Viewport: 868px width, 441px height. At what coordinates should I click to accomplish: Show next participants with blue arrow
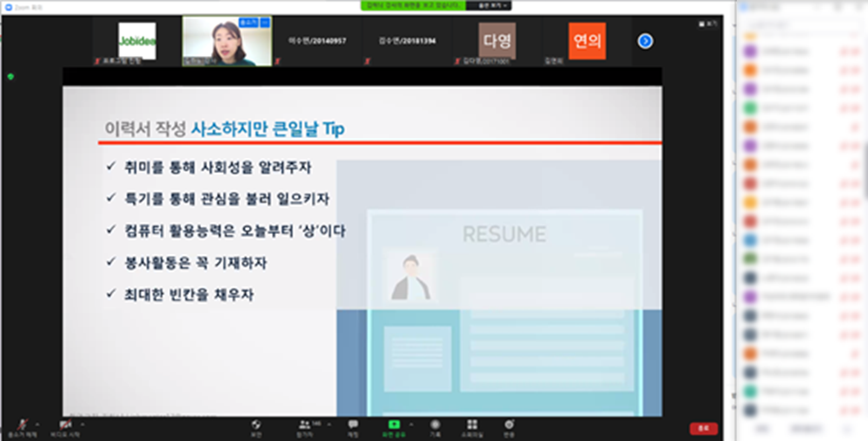645,40
